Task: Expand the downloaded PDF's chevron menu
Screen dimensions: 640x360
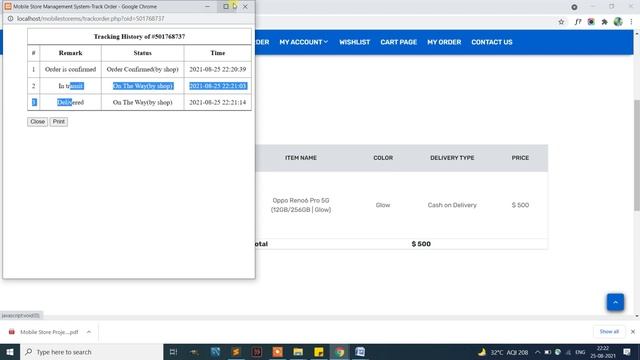Action: coord(89,332)
